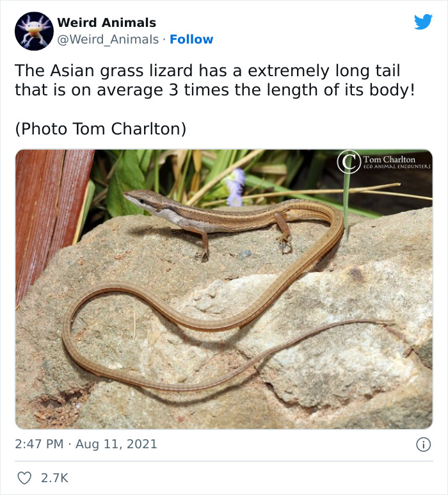The image size is (448, 495).
Task: Click the Aug 11, 2021 date
Action: [116, 444]
